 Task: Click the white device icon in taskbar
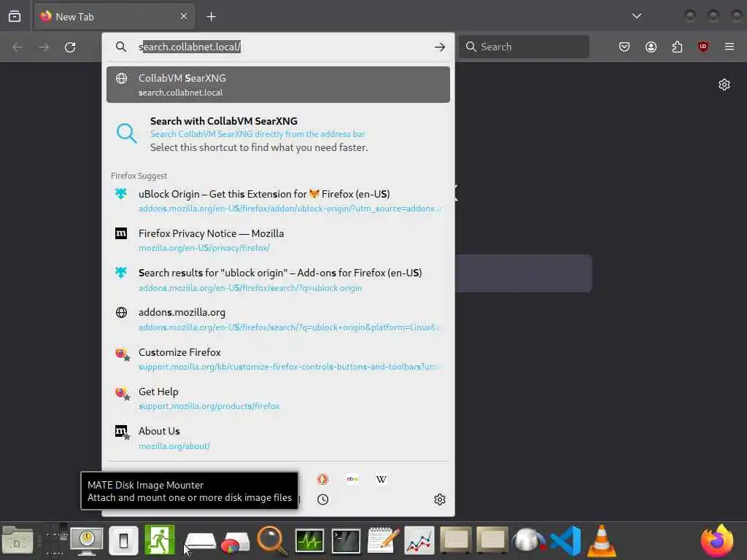point(123,540)
